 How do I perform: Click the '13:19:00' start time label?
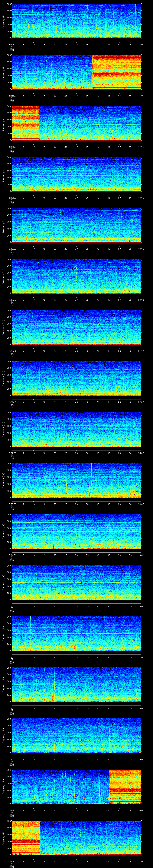tap(12, 300)
